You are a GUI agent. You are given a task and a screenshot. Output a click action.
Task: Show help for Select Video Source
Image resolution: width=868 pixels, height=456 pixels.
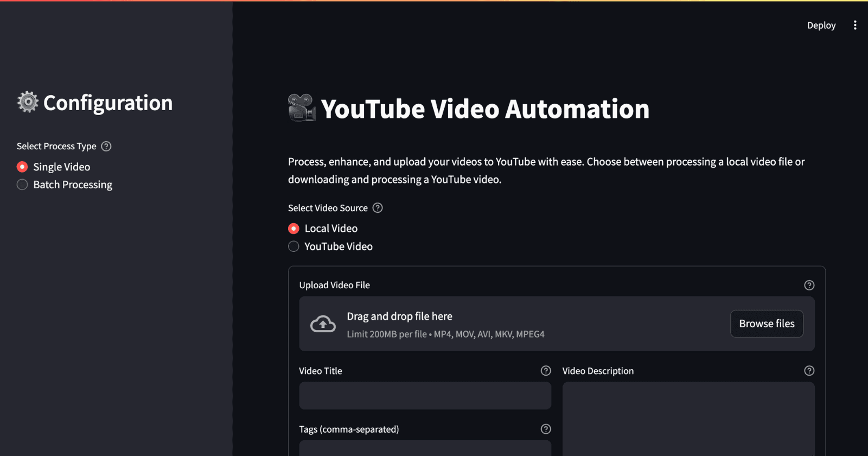tap(378, 208)
